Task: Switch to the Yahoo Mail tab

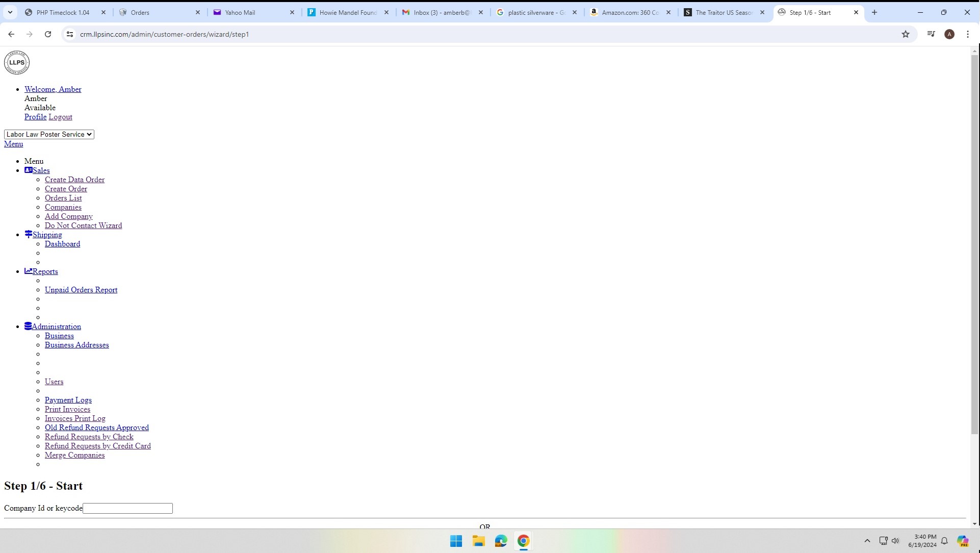Action: point(240,12)
